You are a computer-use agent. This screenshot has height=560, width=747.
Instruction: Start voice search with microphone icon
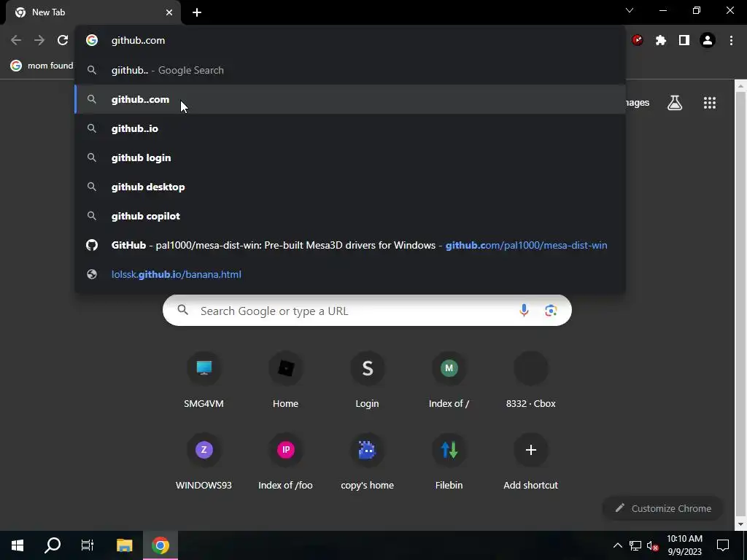524,311
